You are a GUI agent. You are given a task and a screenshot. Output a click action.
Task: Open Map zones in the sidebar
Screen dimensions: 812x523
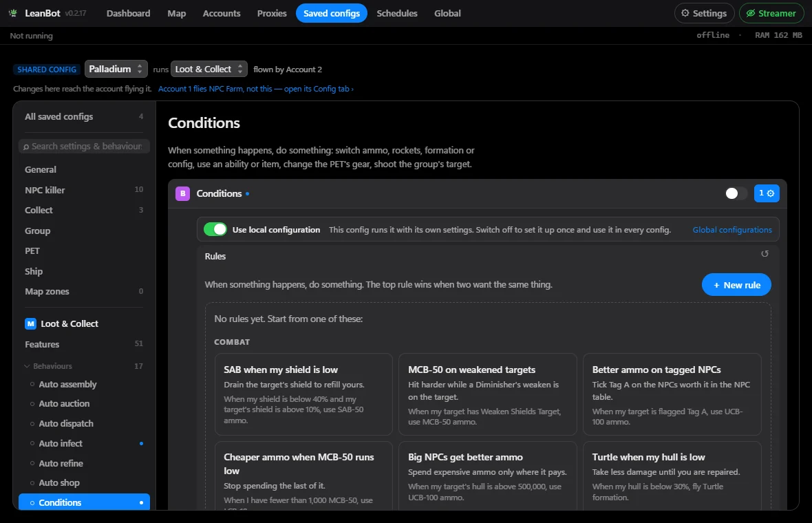[x=84, y=292]
